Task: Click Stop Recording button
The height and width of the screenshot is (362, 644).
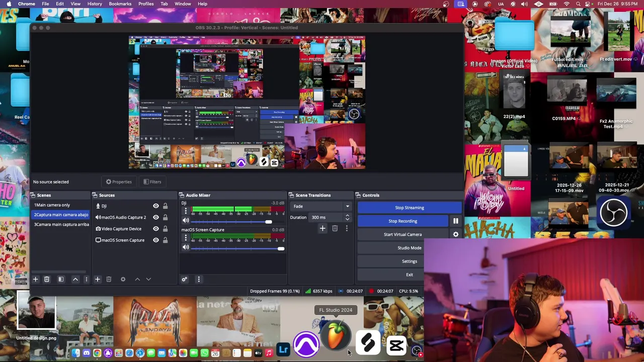Action: [x=403, y=221]
